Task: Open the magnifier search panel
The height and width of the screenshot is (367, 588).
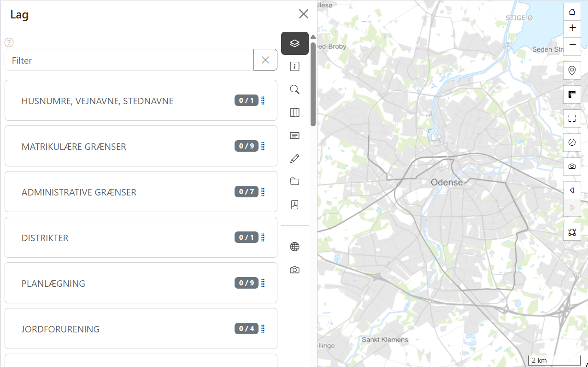Action: [x=294, y=89]
